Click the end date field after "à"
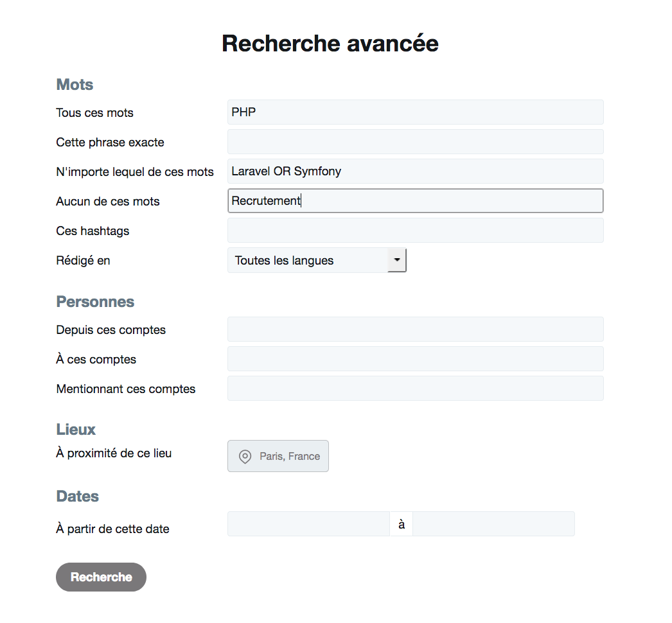The height and width of the screenshot is (623, 672). click(x=493, y=524)
